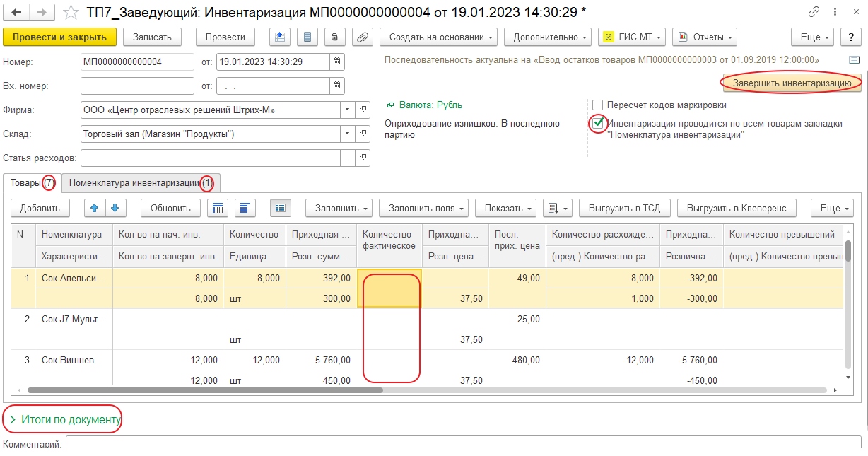Open Отчеты dropdown menu
Image resolution: width=868 pixels, height=456 pixels.
[705, 37]
